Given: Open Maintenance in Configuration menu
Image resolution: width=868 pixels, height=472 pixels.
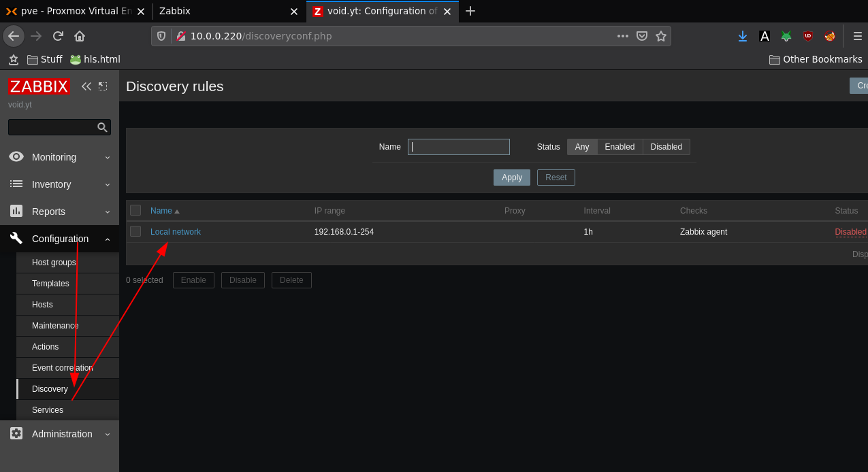Looking at the screenshot, I should click(68, 326).
